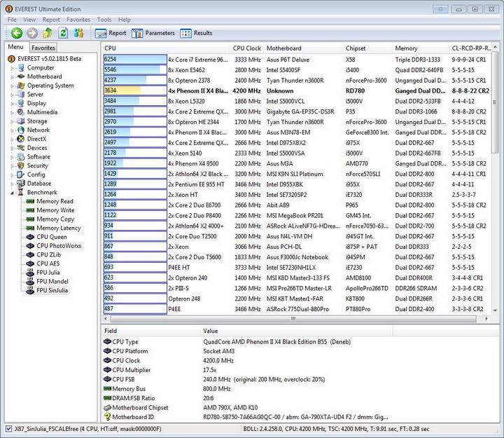Click the Refresh icon in toolbar
Screen dimensions: 504x438
(x=63, y=33)
